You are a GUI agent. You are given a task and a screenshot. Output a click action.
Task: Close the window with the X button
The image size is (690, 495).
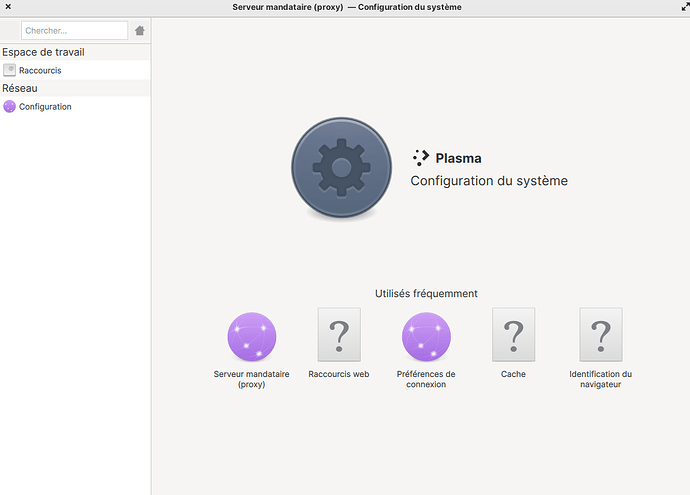(x=8, y=7)
